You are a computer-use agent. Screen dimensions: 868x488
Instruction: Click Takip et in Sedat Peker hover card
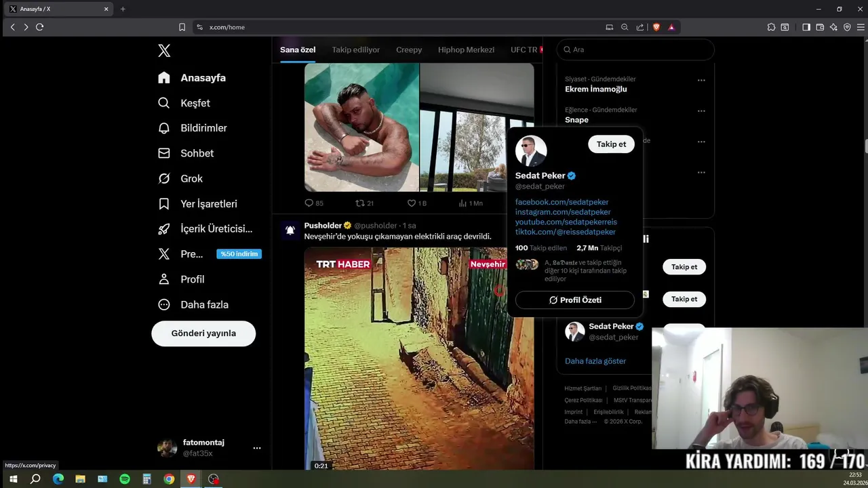pyautogui.click(x=611, y=144)
